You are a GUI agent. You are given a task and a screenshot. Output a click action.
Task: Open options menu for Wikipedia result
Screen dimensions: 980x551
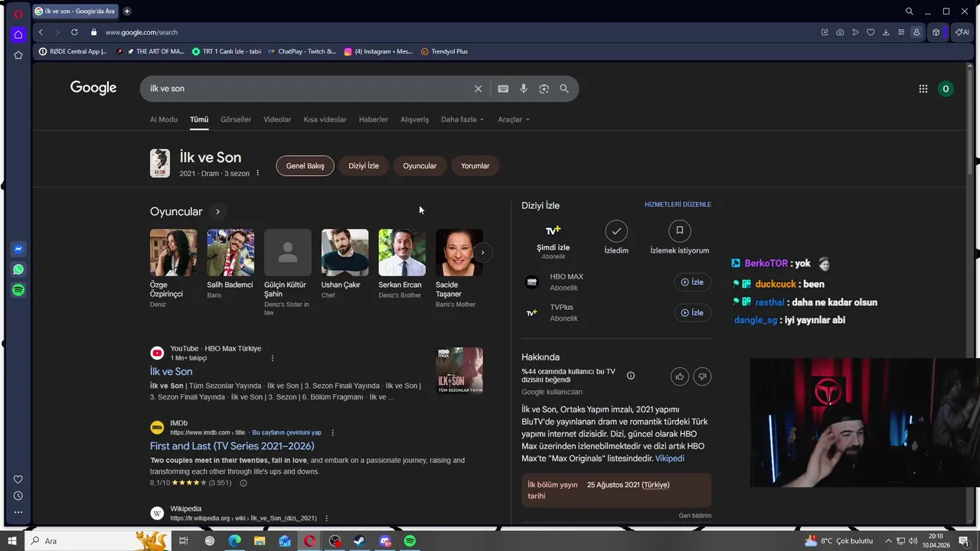coord(326,518)
